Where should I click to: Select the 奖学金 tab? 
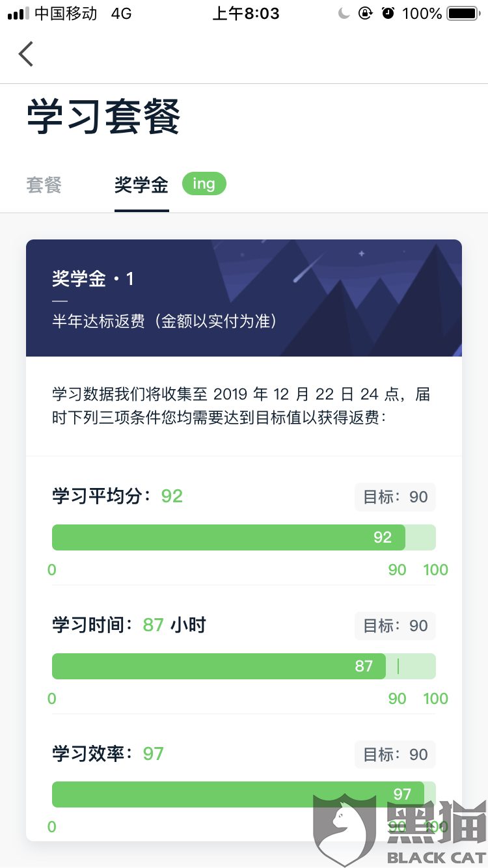pyautogui.click(x=141, y=185)
